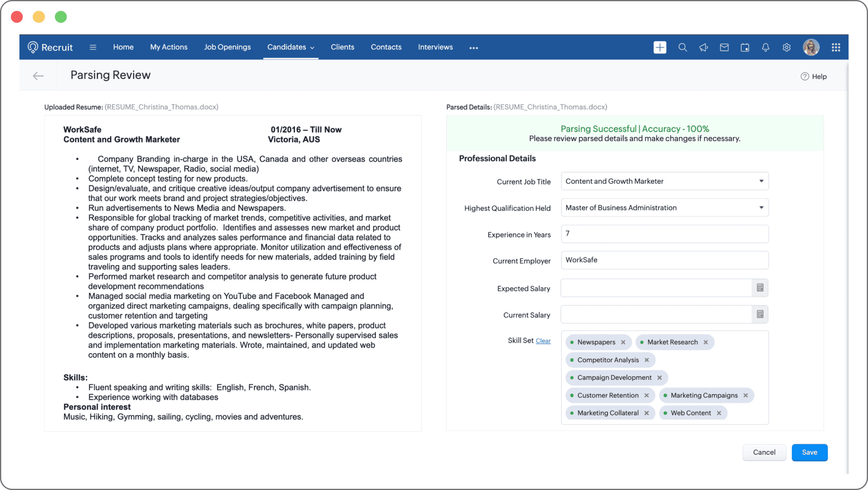Image resolution: width=868 pixels, height=490 pixels.
Task: Click the Help link text
Action: (x=819, y=76)
